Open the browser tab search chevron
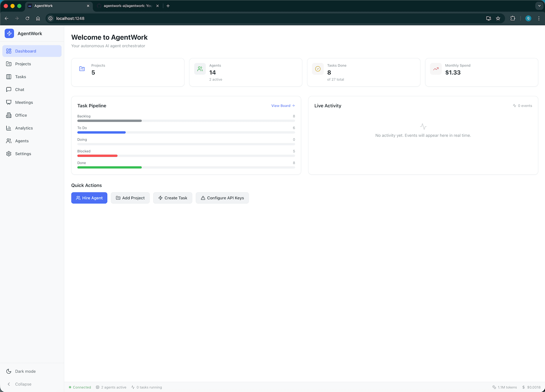 pyautogui.click(x=539, y=6)
